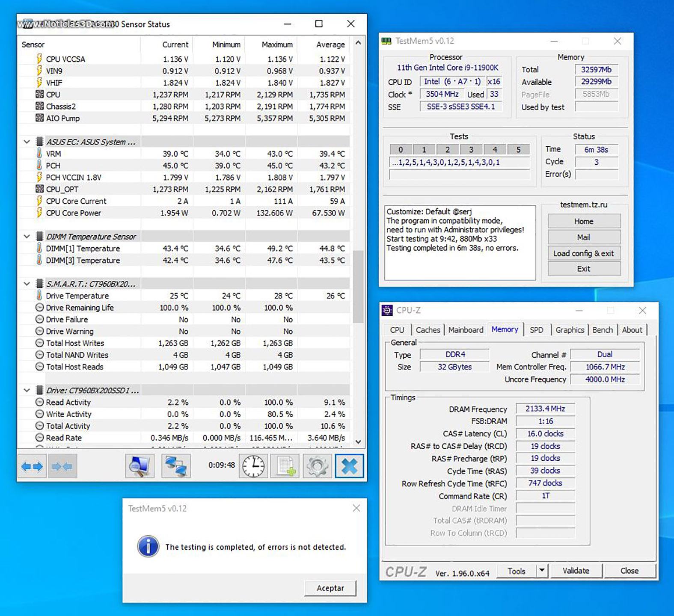Click the expand-columns left-right arrows icon
The height and width of the screenshot is (616, 674).
(x=32, y=466)
